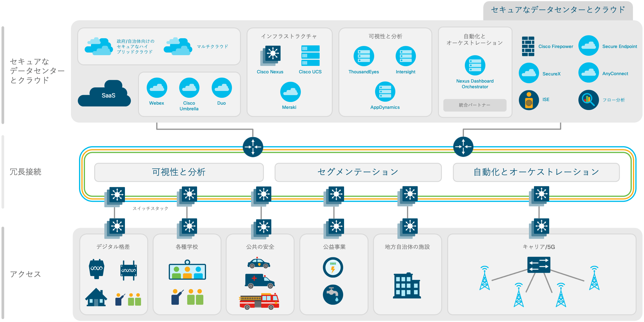Select the video conference screen icon
Screen dimensions: 644x322
[187, 270]
